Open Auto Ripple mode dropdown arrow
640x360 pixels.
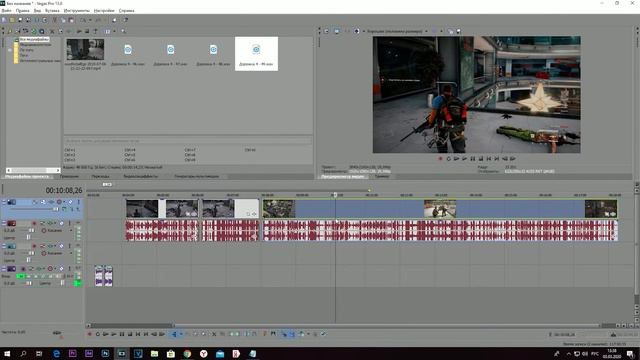pyautogui.click(x=308, y=334)
